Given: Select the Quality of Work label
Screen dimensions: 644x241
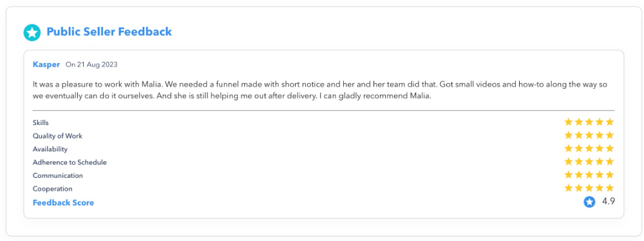Looking at the screenshot, I should [x=57, y=136].
